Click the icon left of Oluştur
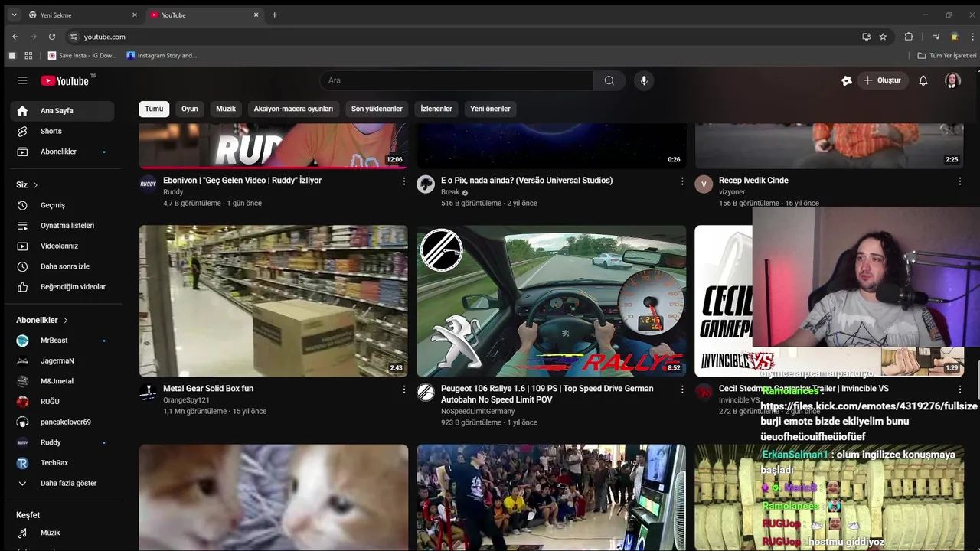980x551 pixels. coord(847,80)
